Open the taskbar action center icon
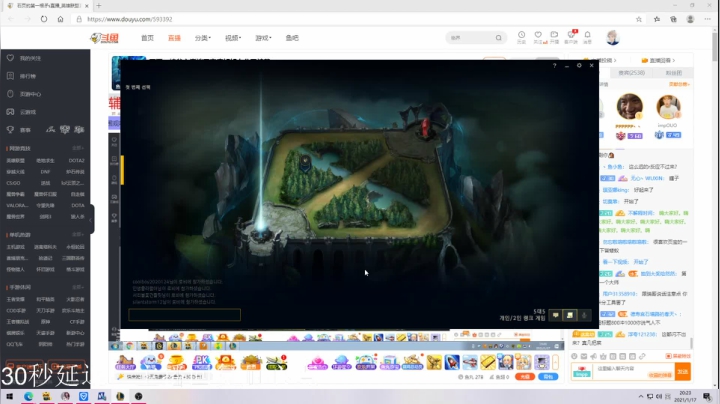720x404 pixels. pos(707,396)
